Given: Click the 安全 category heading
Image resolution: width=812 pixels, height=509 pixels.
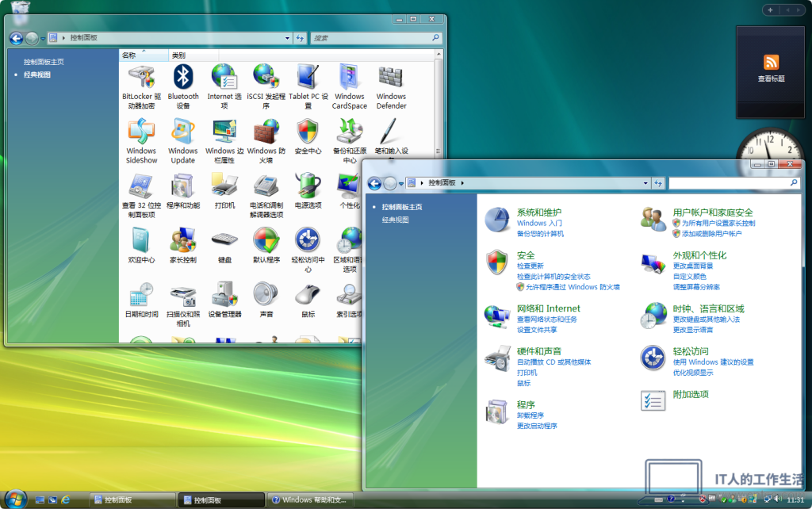Looking at the screenshot, I should point(526,255).
